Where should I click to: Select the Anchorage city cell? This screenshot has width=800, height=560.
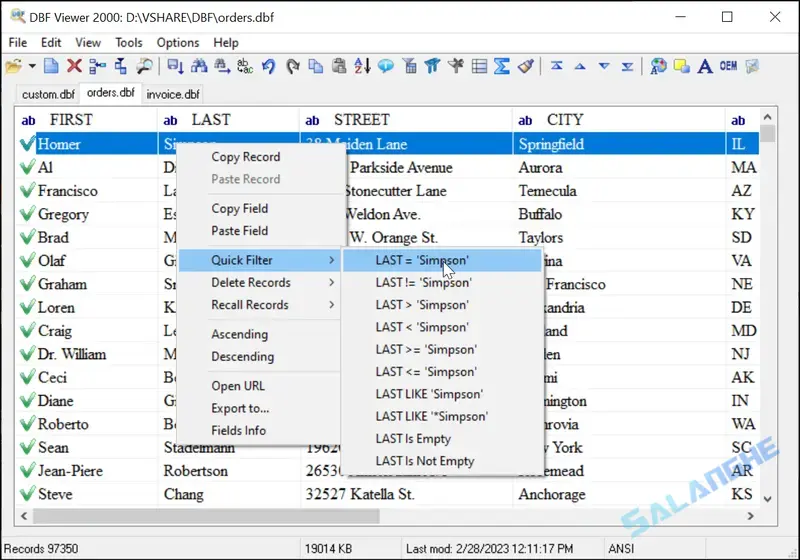click(618, 494)
